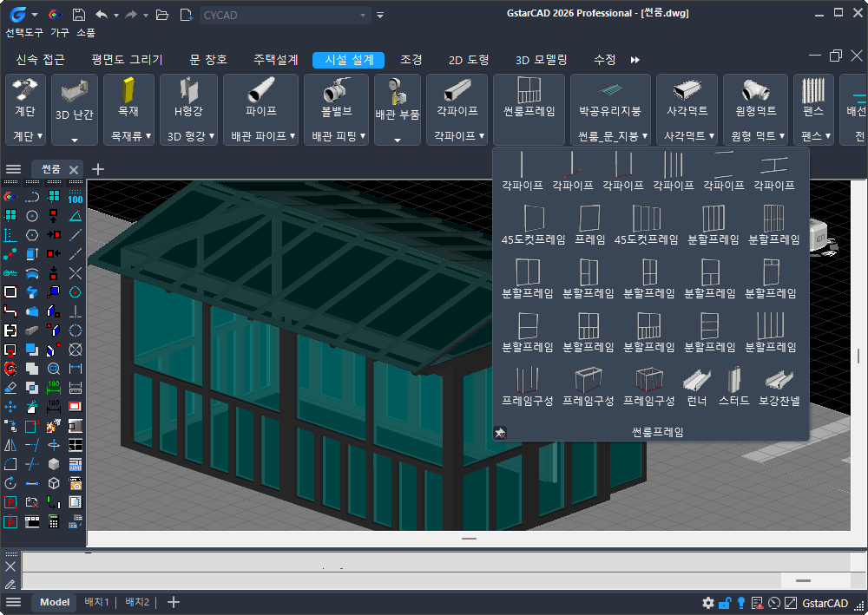
Task: Switch to the 주택설계 ribbon tab
Action: [275, 60]
